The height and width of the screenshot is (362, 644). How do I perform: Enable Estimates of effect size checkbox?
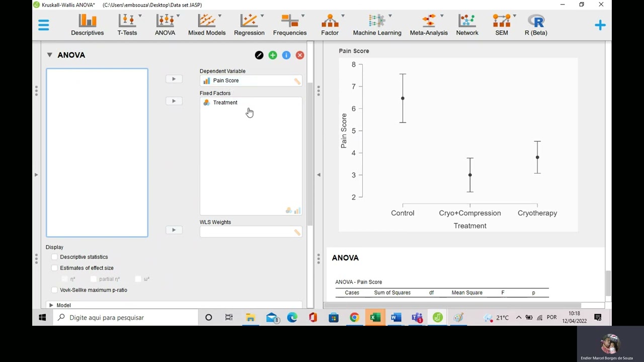(55, 268)
